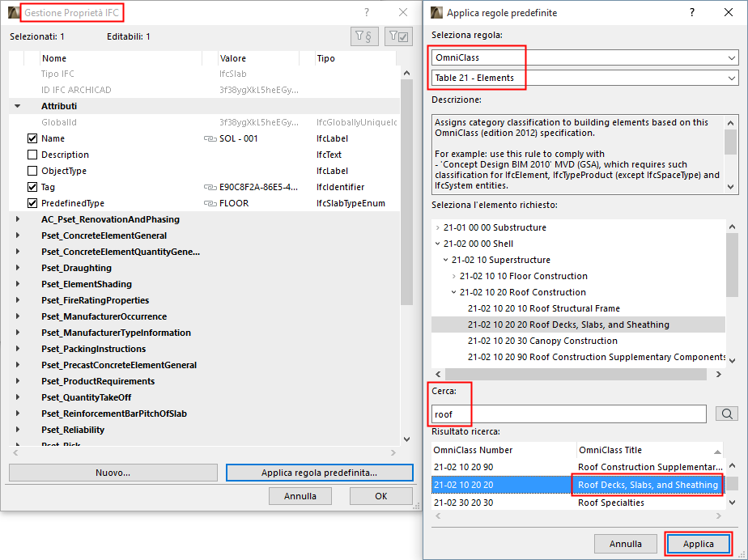Click the element tree horizontal scrollbar right arrow
This screenshot has width=748, height=560.
[x=718, y=375]
